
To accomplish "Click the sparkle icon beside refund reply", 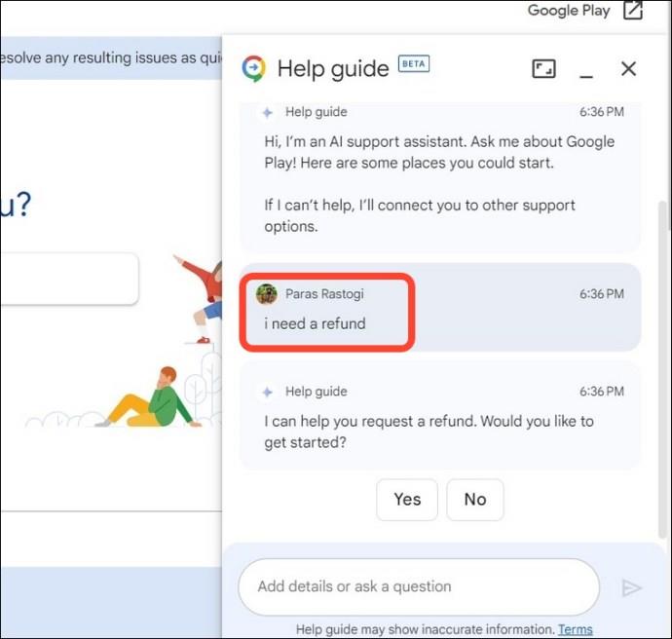I will pos(268,392).
